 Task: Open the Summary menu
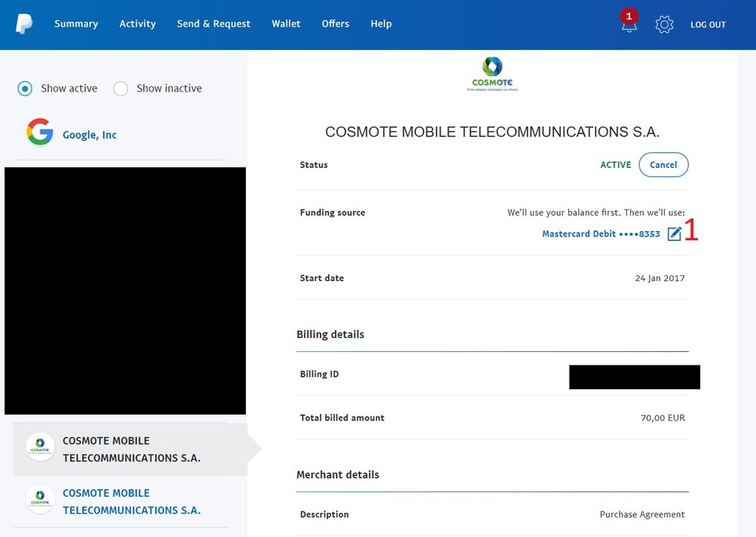click(76, 24)
